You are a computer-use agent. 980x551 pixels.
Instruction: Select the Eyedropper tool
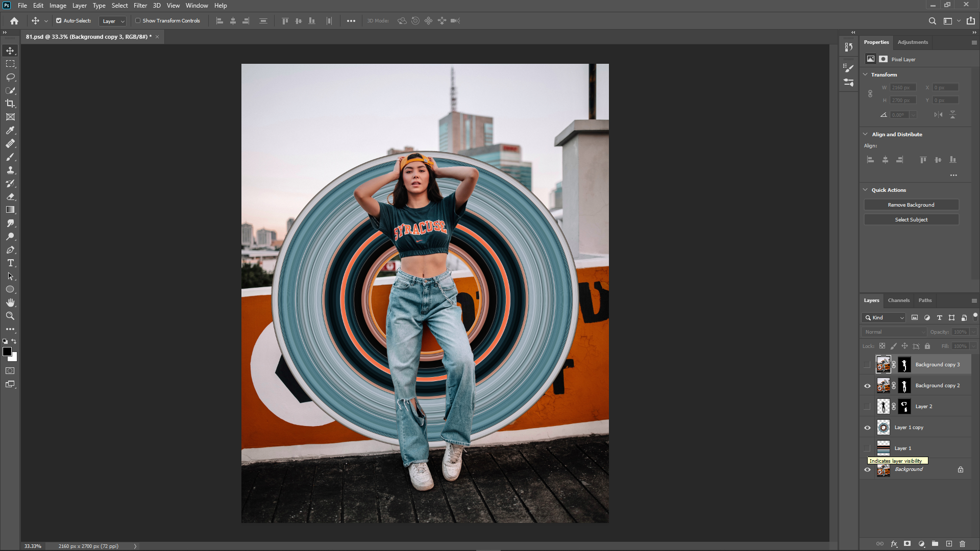coord(10,130)
